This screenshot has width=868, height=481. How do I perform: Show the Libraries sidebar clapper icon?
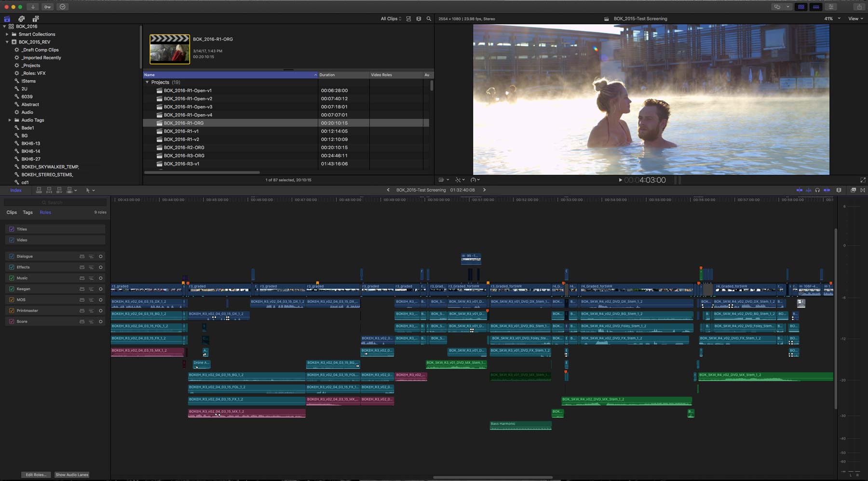[7, 19]
